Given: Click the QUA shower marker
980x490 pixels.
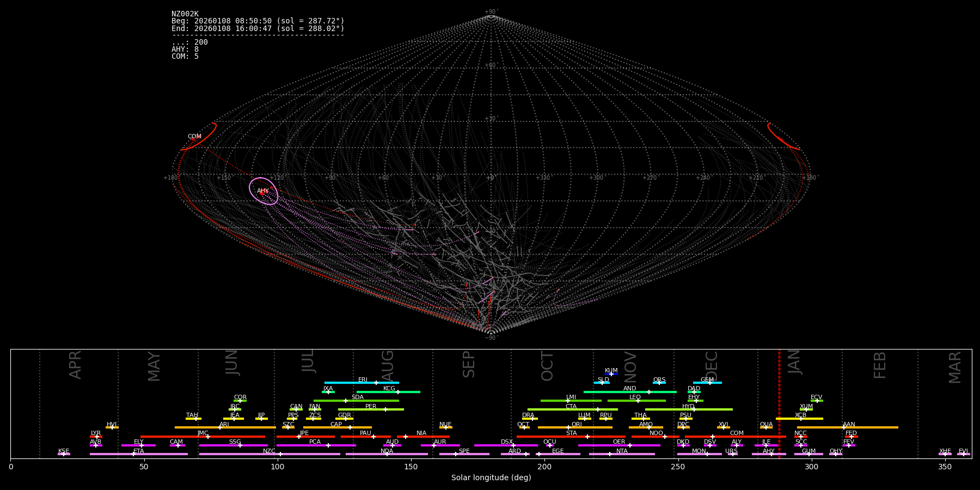Looking at the screenshot, I should click(766, 427).
